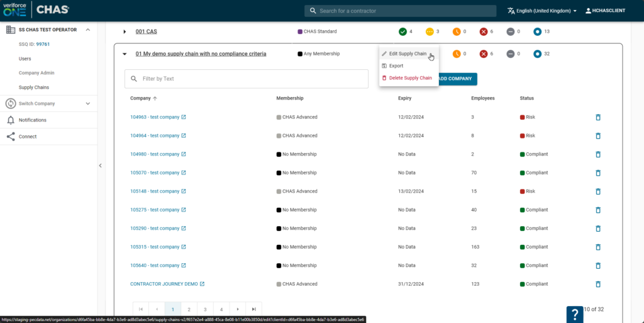Screen dimensions: 644x323
Task: Go to page 2 of results
Action: pos(189,309)
